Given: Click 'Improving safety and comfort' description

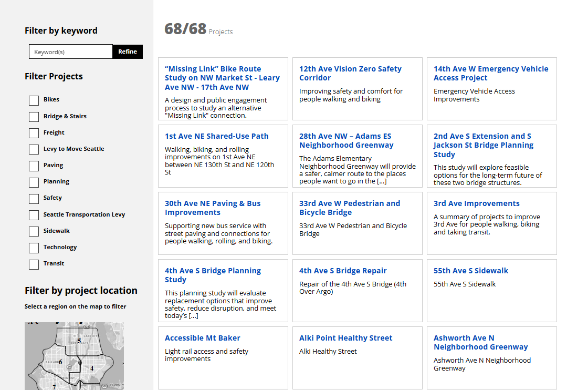Looking at the screenshot, I should click(351, 95).
